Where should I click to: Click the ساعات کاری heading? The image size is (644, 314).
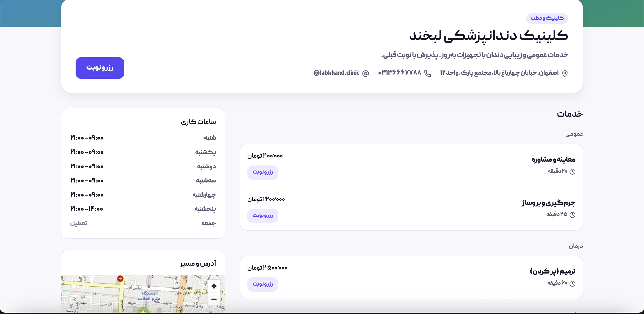click(x=198, y=122)
